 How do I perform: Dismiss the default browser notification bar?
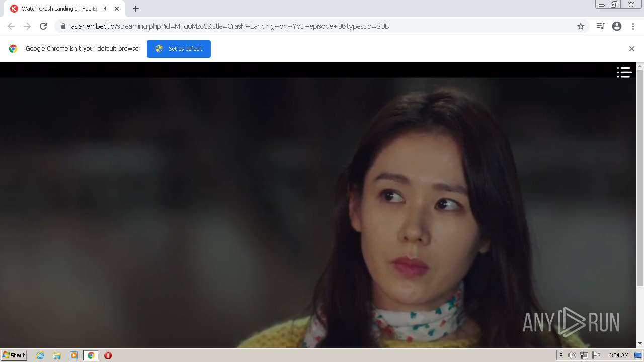(x=632, y=49)
